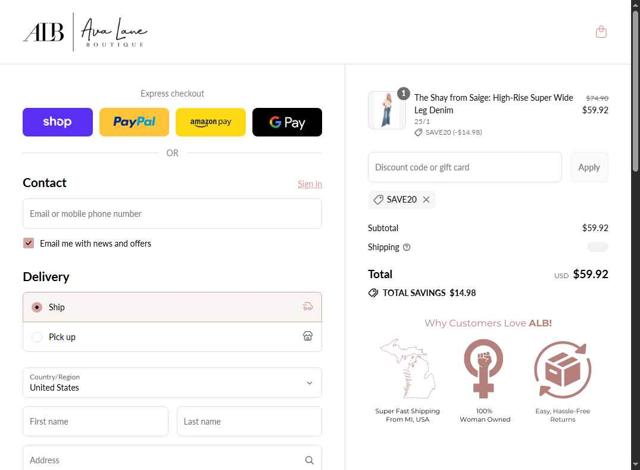Click the scrollbar down arrow
The height and width of the screenshot is (470, 640).
point(636,465)
